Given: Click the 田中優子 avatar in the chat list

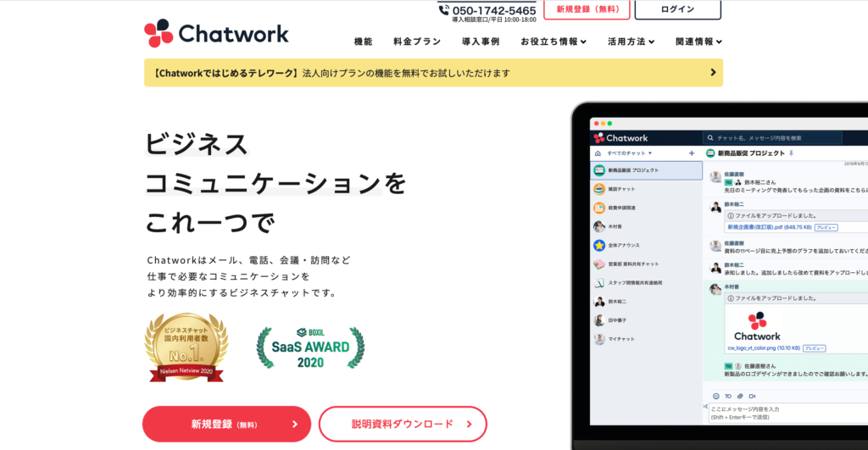Looking at the screenshot, I should tap(599, 320).
